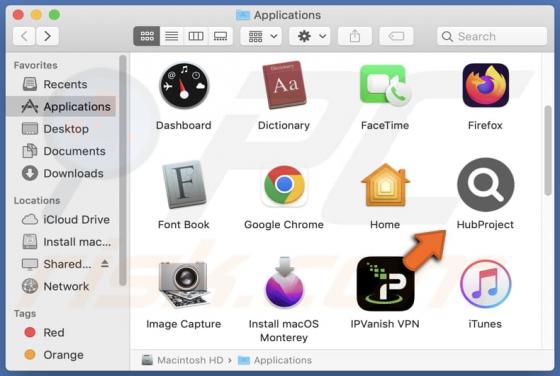Click the Dictionary label text

(x=284, y=125)
